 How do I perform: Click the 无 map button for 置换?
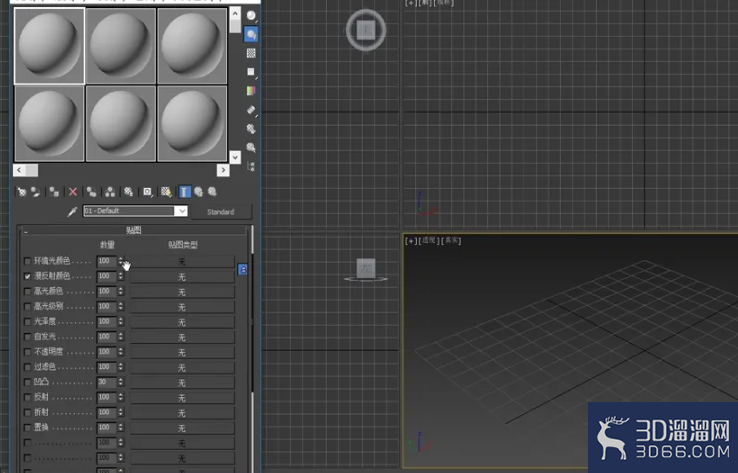(182, 428)
